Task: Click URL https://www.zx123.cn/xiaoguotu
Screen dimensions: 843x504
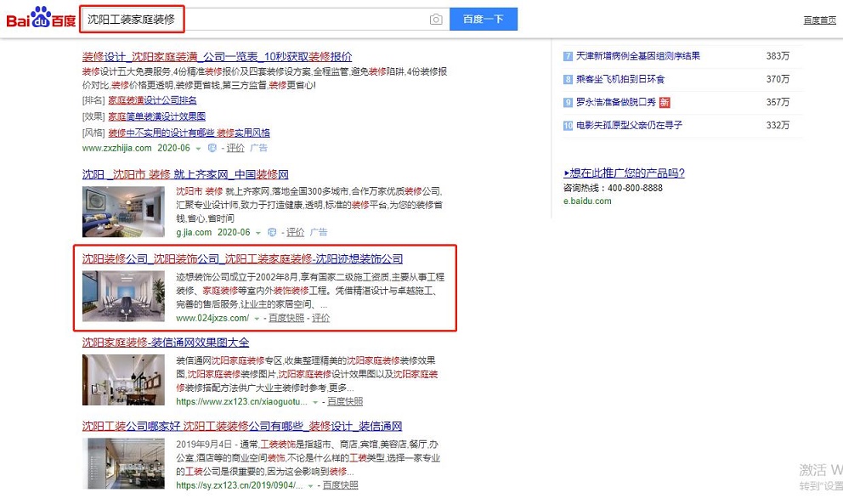Action: (x=241, y=402)
